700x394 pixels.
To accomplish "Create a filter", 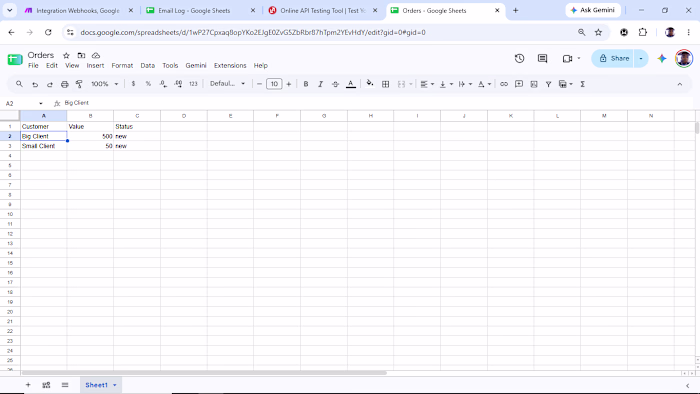I will click(x=548, y=84).
